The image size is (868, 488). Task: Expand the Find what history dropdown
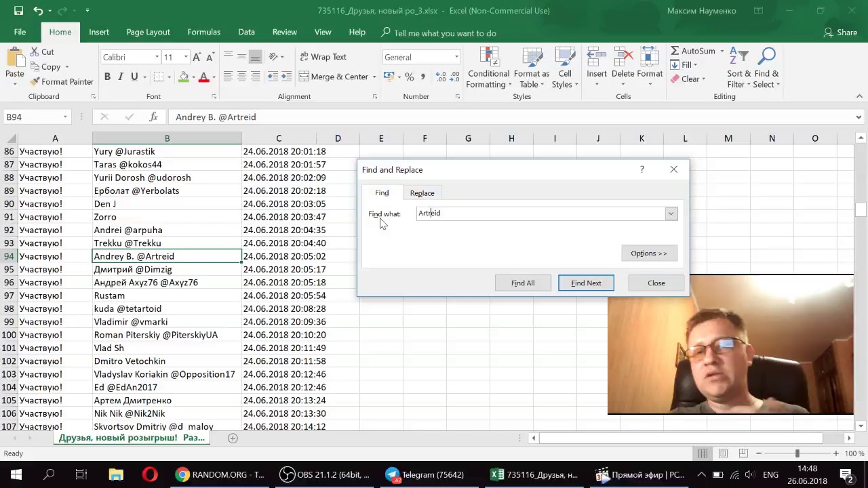671,213
